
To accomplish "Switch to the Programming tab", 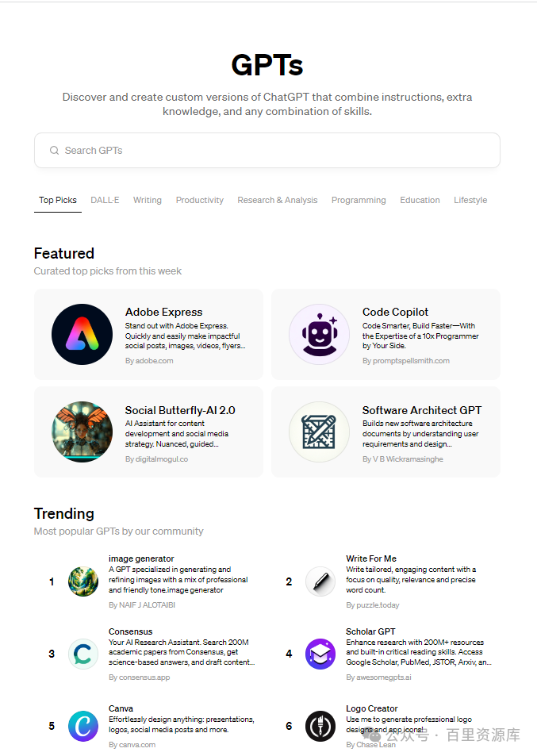I will (359, 200).
